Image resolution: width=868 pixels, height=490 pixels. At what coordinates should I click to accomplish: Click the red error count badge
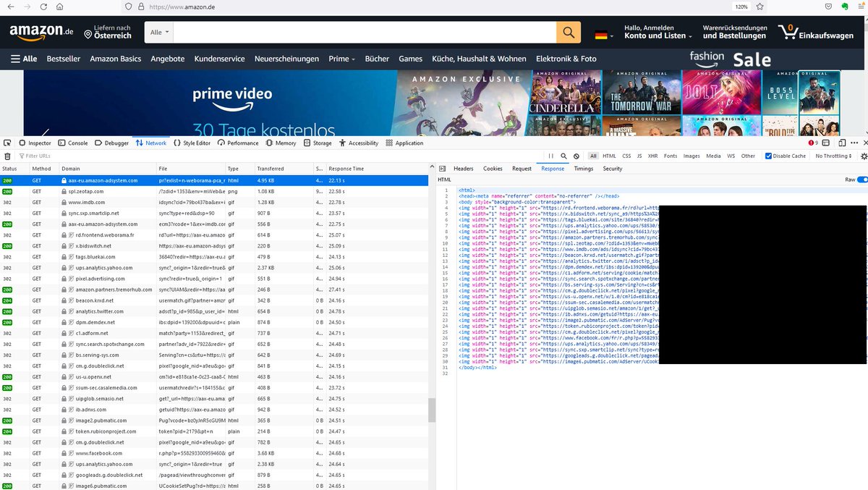(813, 143)
